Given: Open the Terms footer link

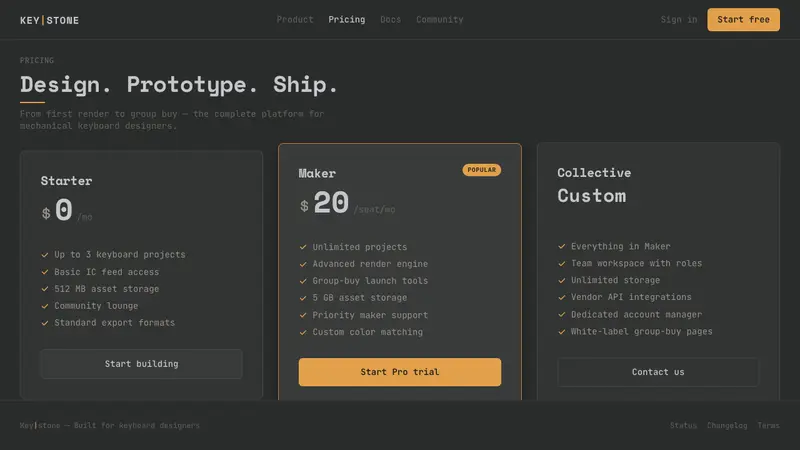Looking at the screenshot, I should (768, 426).
